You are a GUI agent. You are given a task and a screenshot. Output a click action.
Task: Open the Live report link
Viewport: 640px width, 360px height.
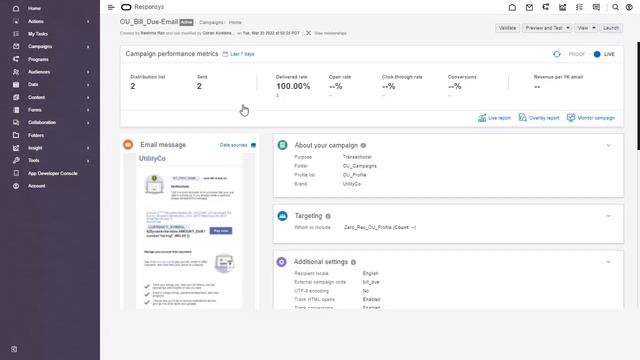click(x=494, y=118)
